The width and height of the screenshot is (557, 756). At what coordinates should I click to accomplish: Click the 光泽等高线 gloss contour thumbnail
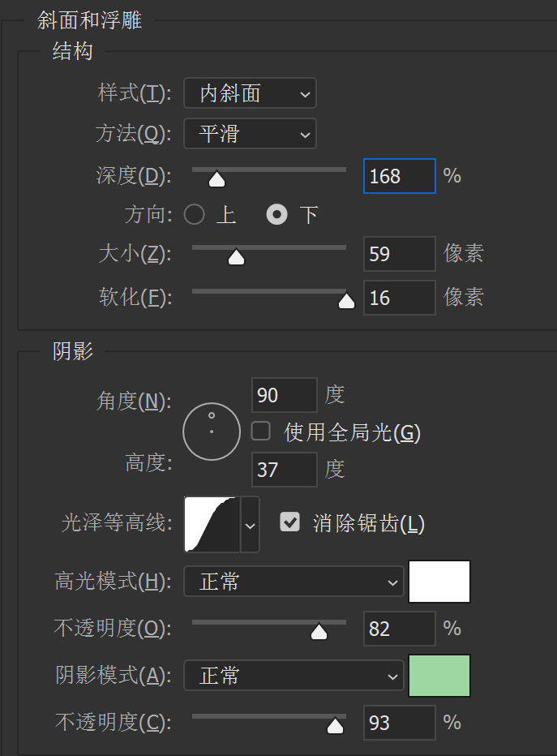[211, 524]
